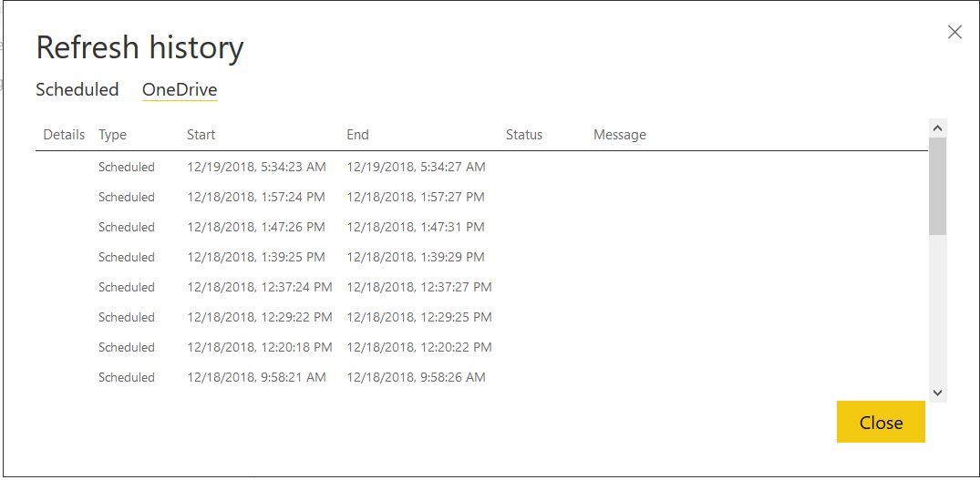The image size is (980, 480).
Task: Select start time 12/18/2018, 9:58:21 AM
Action: pos(256,377)
